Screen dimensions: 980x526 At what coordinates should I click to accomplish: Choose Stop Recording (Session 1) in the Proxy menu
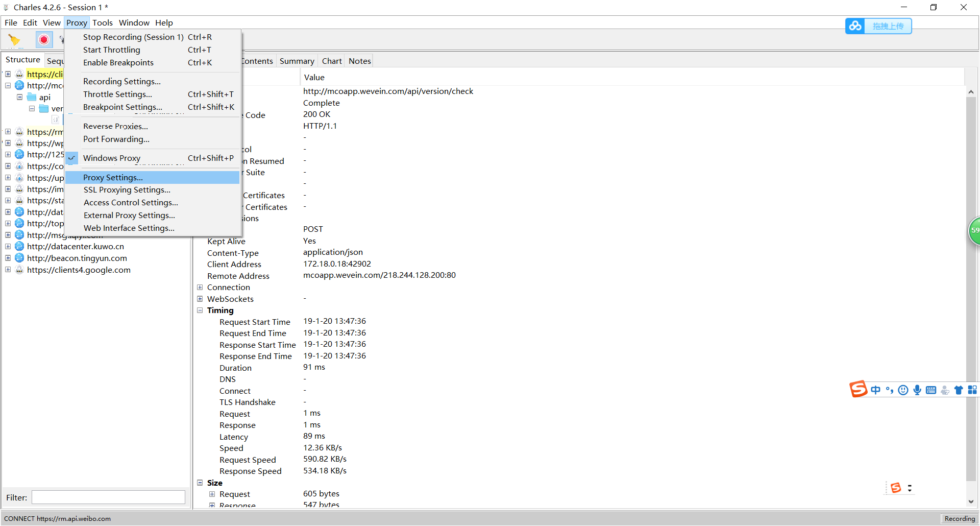[153, 37]
